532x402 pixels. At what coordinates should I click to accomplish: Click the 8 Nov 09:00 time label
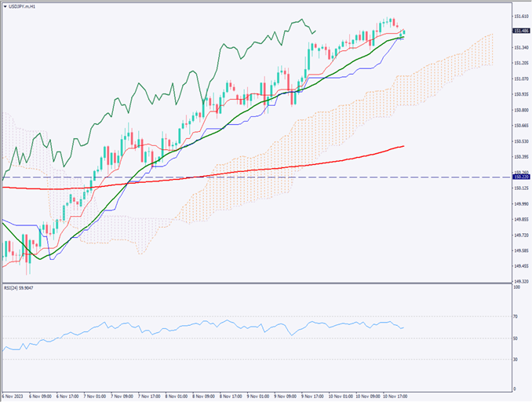[204, 397]
